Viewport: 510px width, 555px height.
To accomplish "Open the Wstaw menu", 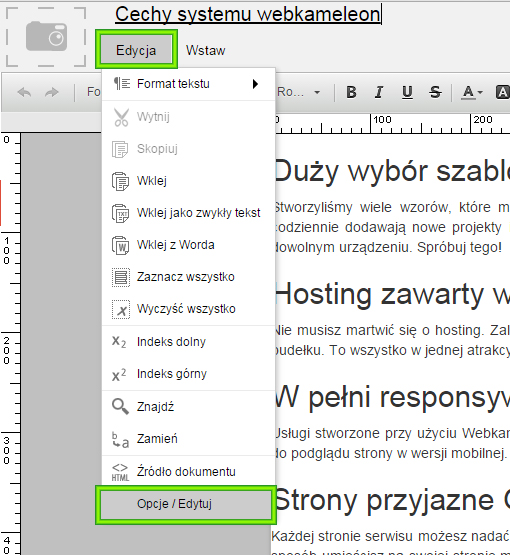I will click(x=206, y=50).
